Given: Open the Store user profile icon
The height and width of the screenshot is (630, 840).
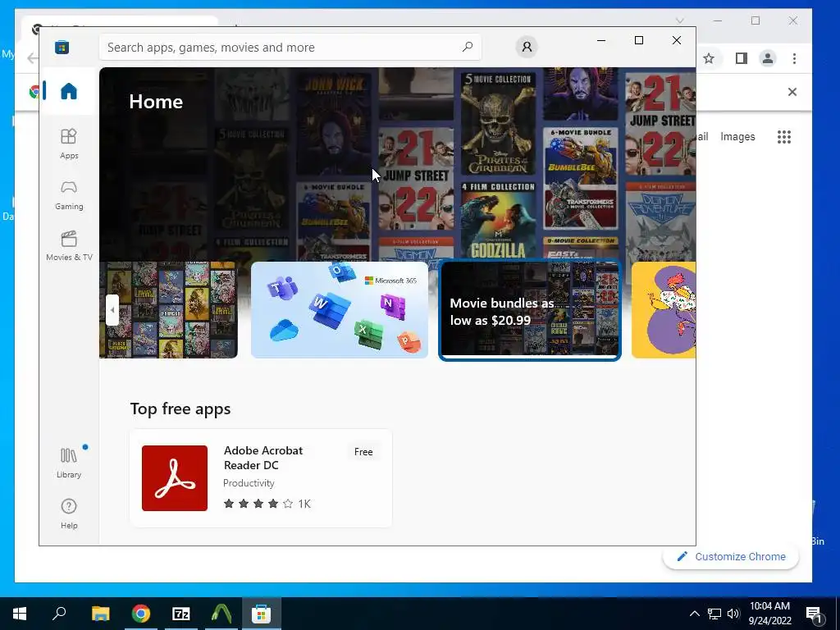Looking at the screenshot, I should pyautogui.click(x=527, y=47).
